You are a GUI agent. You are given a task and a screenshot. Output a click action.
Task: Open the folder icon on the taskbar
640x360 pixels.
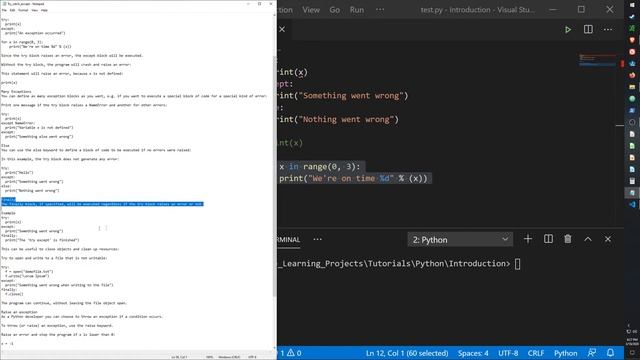tap(632, 87)
